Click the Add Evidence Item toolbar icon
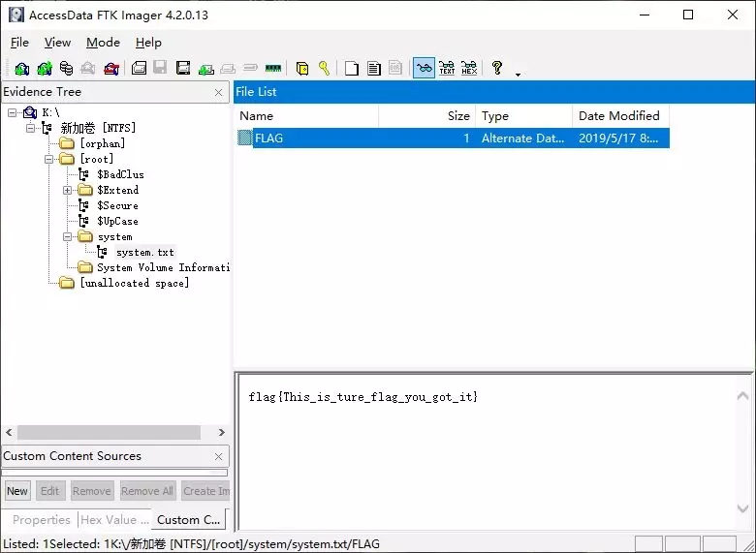This screenshot has width=756, height=553. pyautogui.click(x=21, y=69)
